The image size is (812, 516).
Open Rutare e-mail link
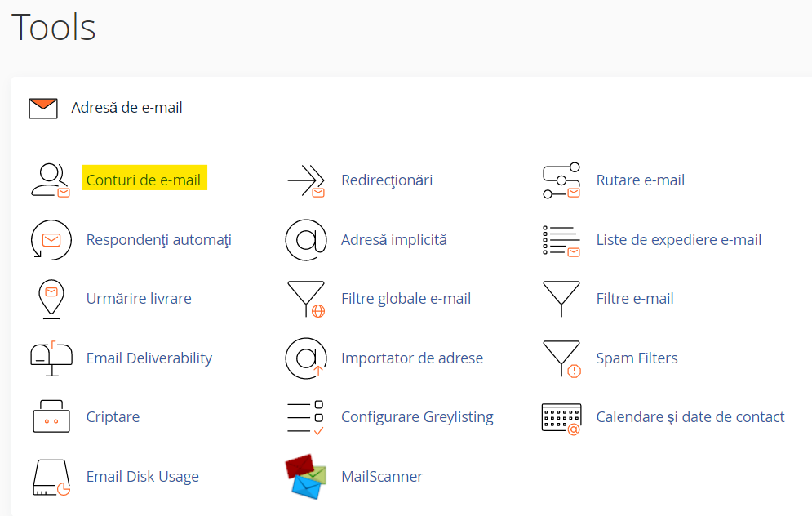point(640,180)
